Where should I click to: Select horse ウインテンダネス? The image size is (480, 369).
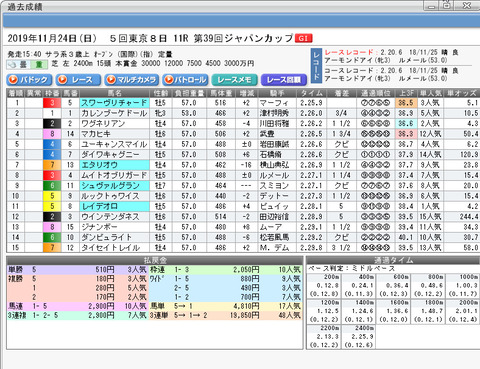pyautogui.click(x=114, y=217)
